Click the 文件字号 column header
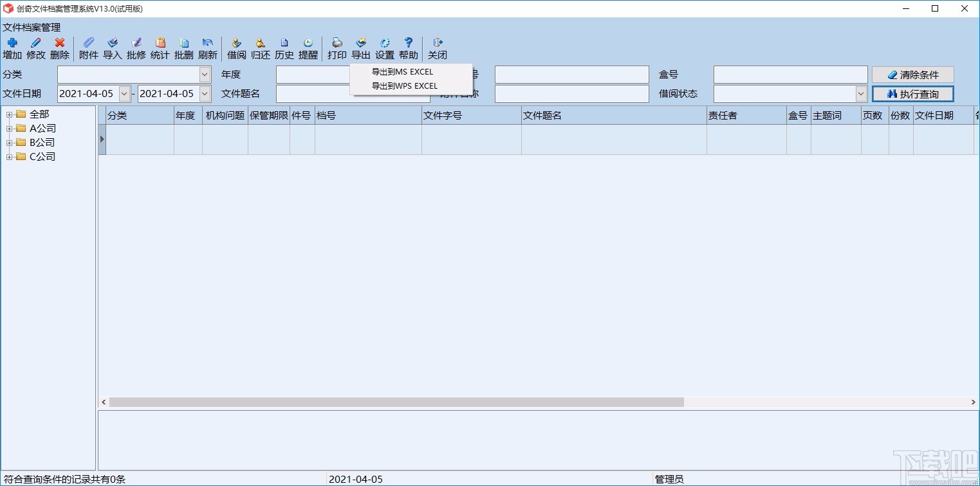This screenshot has height=486, width=980. [x=472, y=116]
